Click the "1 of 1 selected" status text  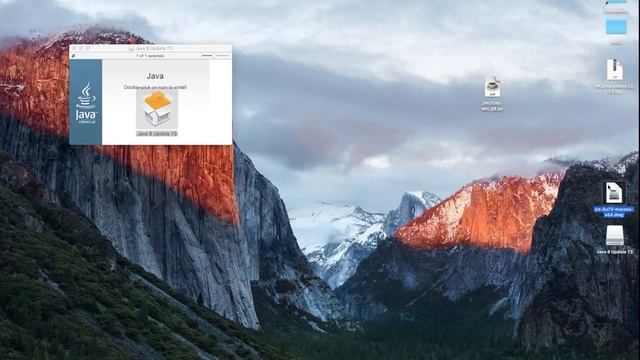150,56
